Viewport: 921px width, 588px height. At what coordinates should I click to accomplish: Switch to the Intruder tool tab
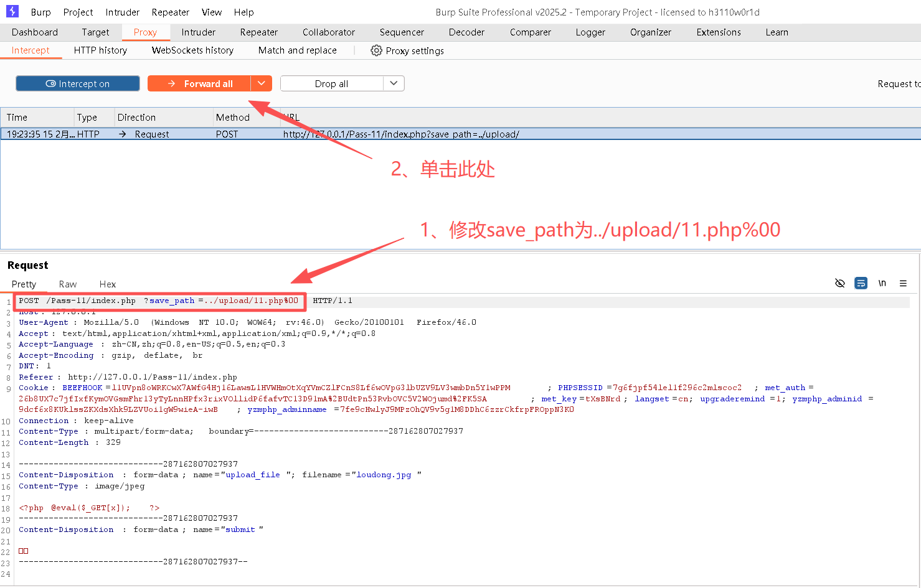pos(199,32)
